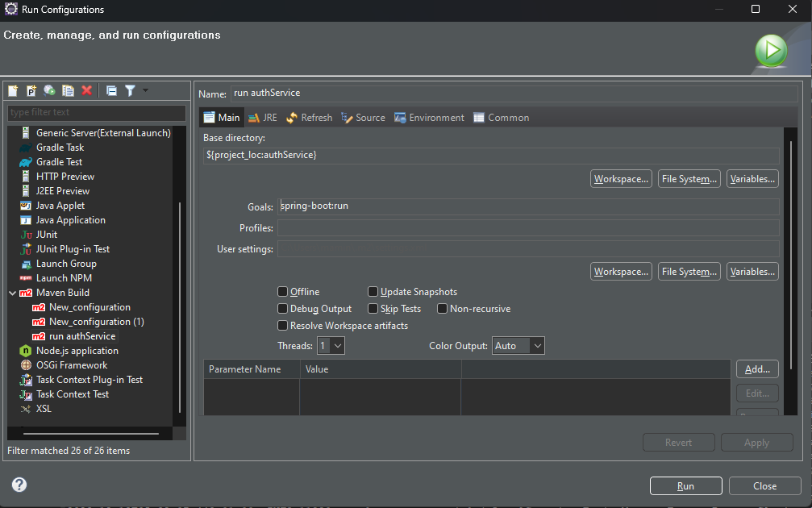Click Add parameter button
812x508 pixels.
(x=757, y=369)
